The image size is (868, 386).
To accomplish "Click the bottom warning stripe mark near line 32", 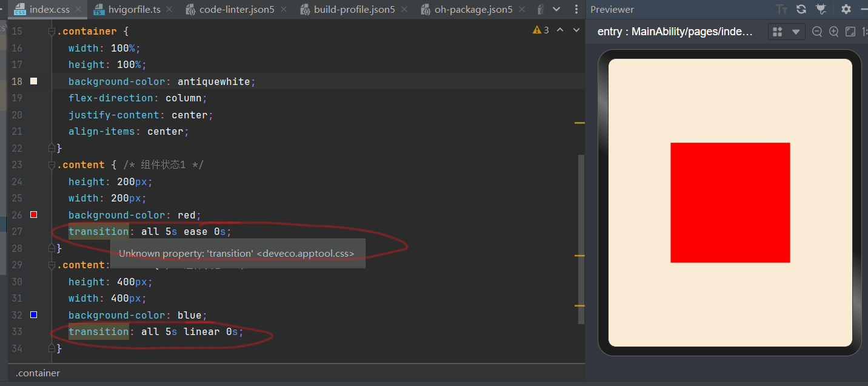I will coord(579,306).
